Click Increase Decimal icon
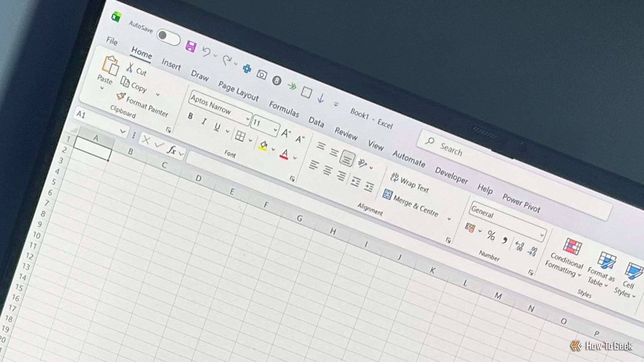Viewport: 644px width, 362px height. [x=519, y=246]
